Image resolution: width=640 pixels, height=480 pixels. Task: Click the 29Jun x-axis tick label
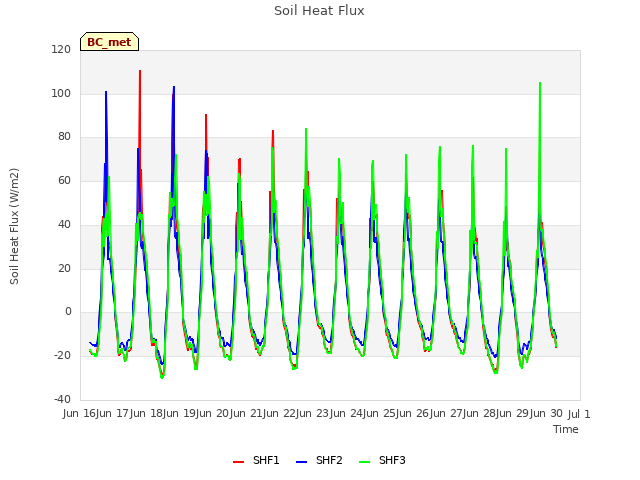click(x=531, y=414)
